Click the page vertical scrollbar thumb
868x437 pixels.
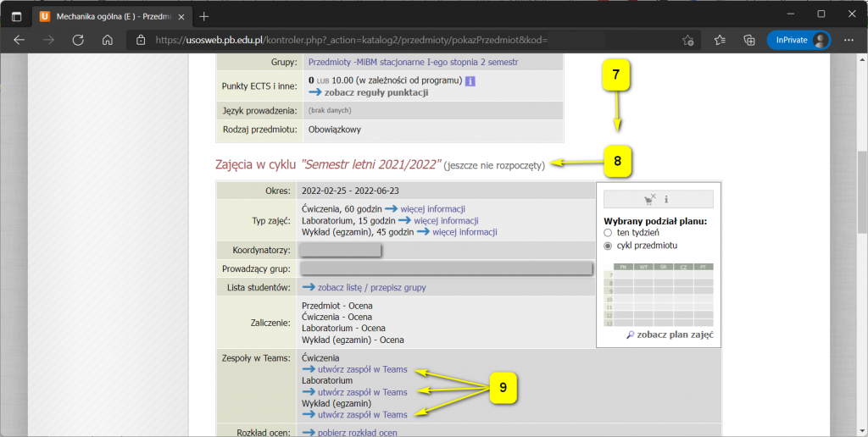(x=862, y=192)
